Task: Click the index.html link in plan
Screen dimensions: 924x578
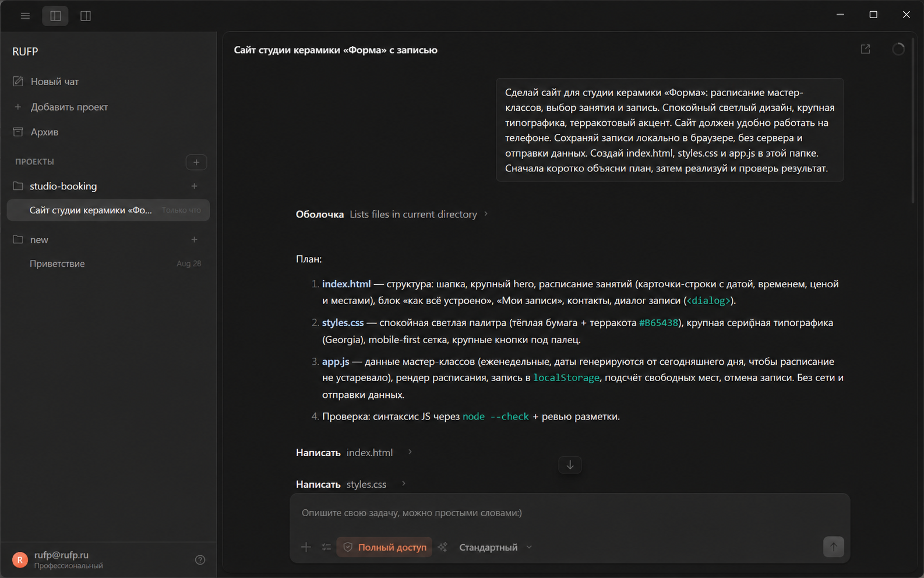Action: [x=346, y=284]
